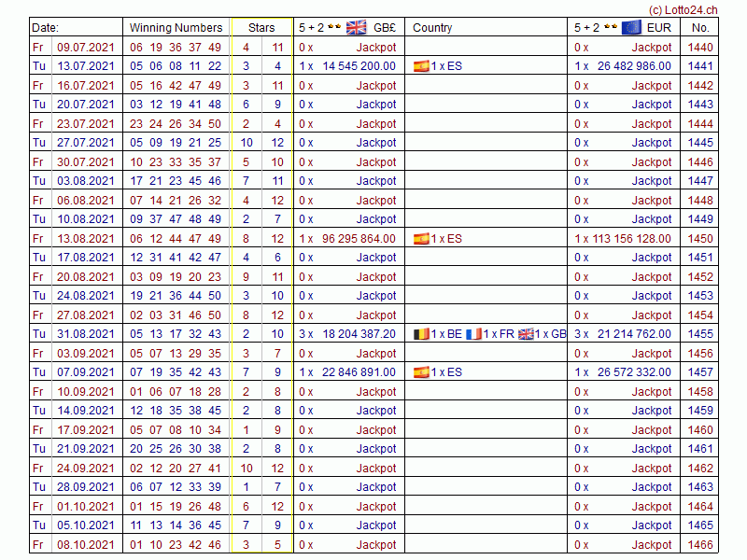Viewport: 747px width, 560px height.
Task: Click the Spain flag in the 07.09.2021 row
Action: pyautogui.click(x=420, y=372)
